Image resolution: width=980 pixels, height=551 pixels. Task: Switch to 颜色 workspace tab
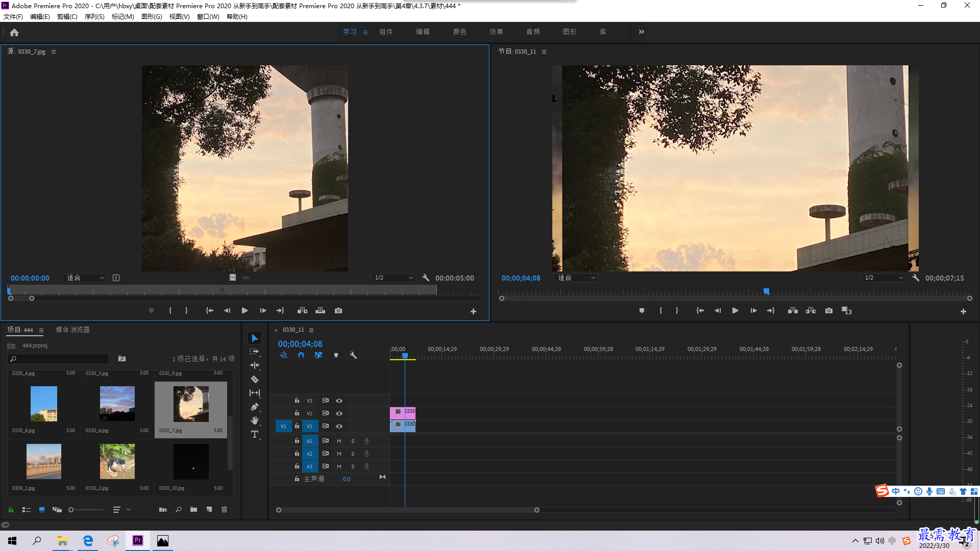tap(459, 32)
